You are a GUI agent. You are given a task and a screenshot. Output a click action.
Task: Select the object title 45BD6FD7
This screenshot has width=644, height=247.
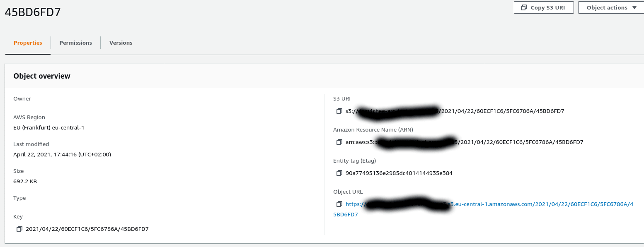coord(33,12)
